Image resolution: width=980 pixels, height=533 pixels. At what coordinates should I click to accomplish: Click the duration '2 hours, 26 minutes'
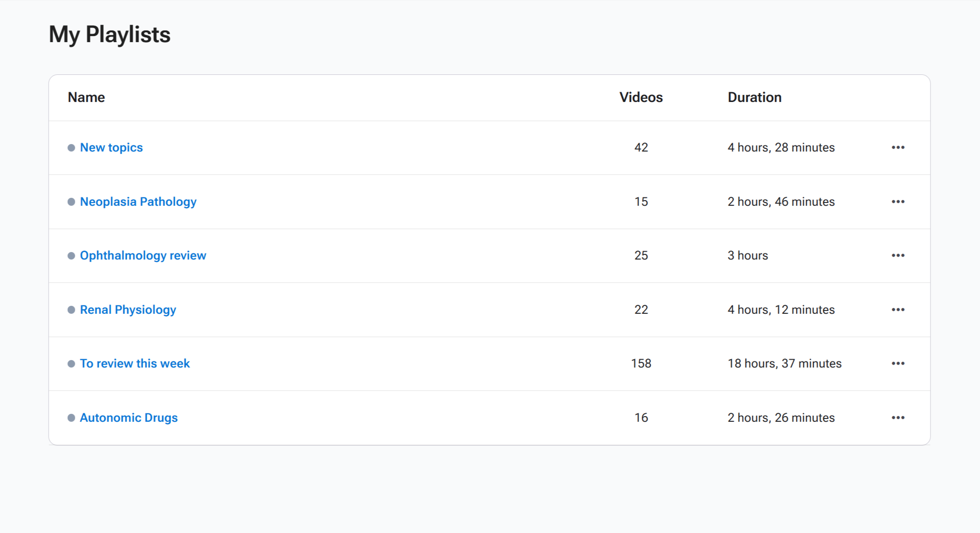click(781, 418)
